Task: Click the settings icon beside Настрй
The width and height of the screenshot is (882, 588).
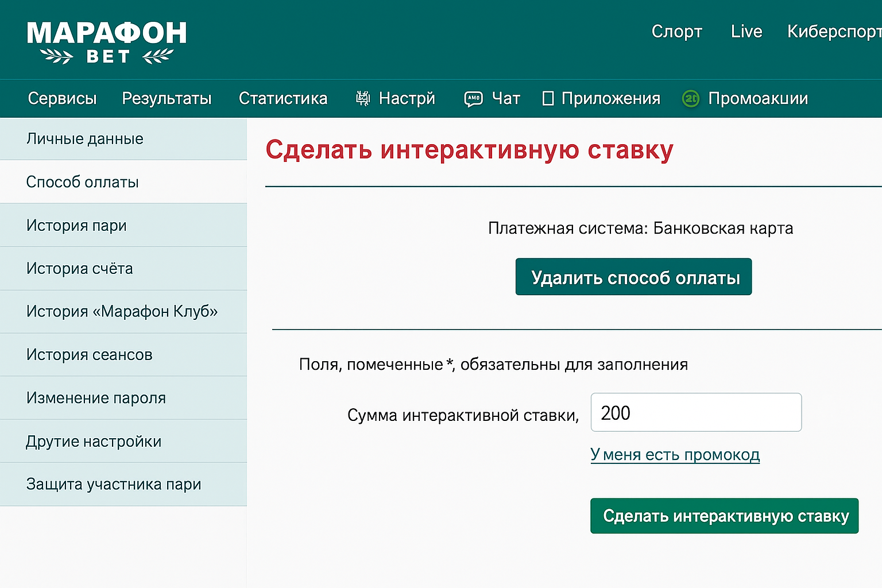Action: (363, 99)
